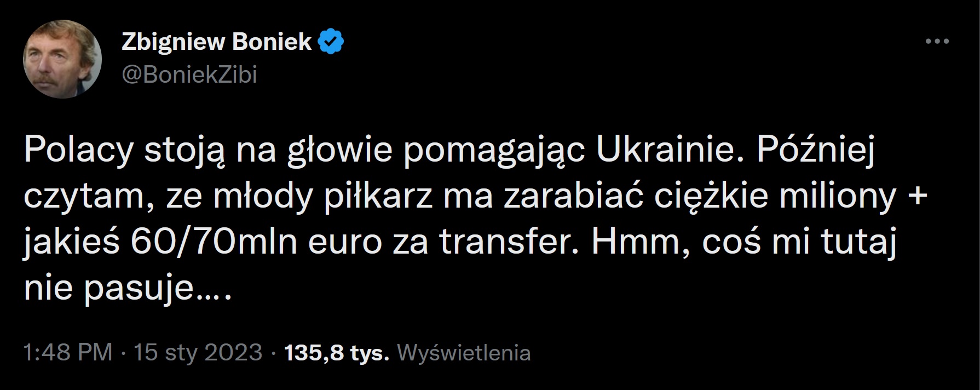
Task: Click the blue verified badge
Action: pos(331,42)
